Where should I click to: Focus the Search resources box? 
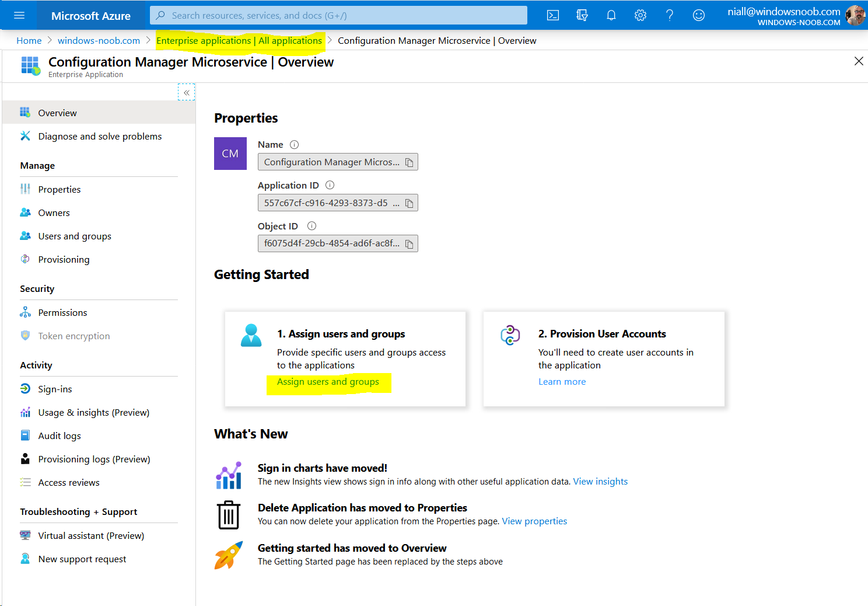338,15
